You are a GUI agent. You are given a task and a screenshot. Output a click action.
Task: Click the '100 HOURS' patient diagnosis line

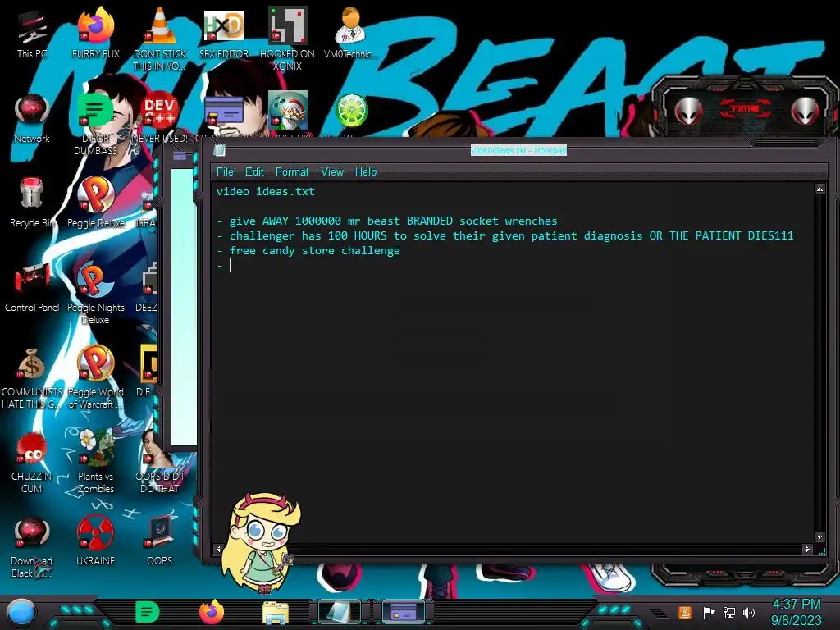pyautogui.click(x=504, y=235)
